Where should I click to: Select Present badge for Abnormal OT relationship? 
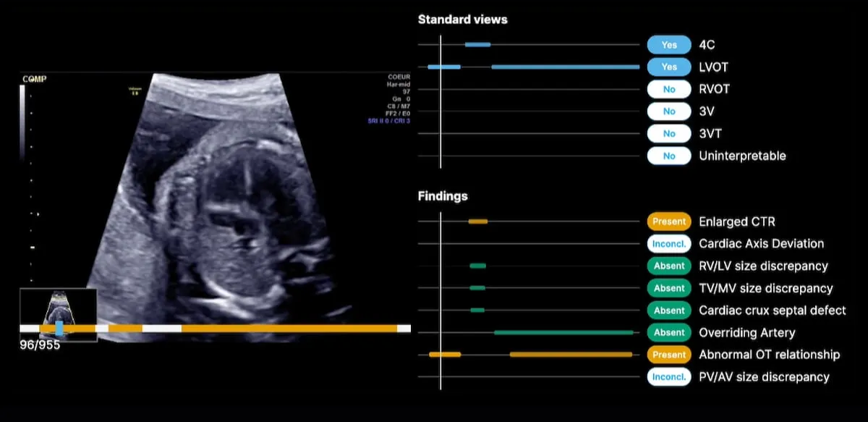[669, 355]
